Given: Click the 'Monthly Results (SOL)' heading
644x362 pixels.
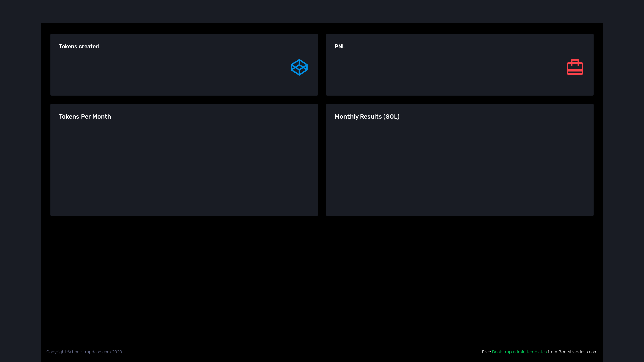Looking at the screenshot, I should pos(367,117).
